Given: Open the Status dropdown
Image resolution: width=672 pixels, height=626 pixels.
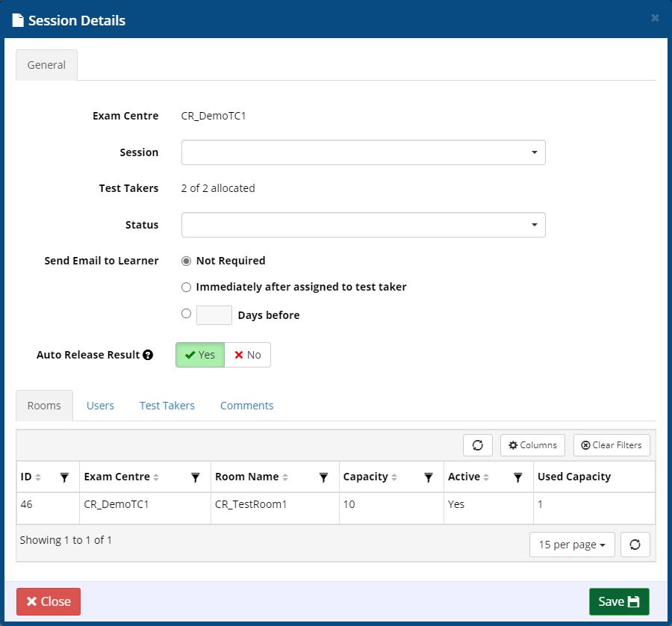Looking at the screenshot, I should pyautogui.click(x=363, y=224).
